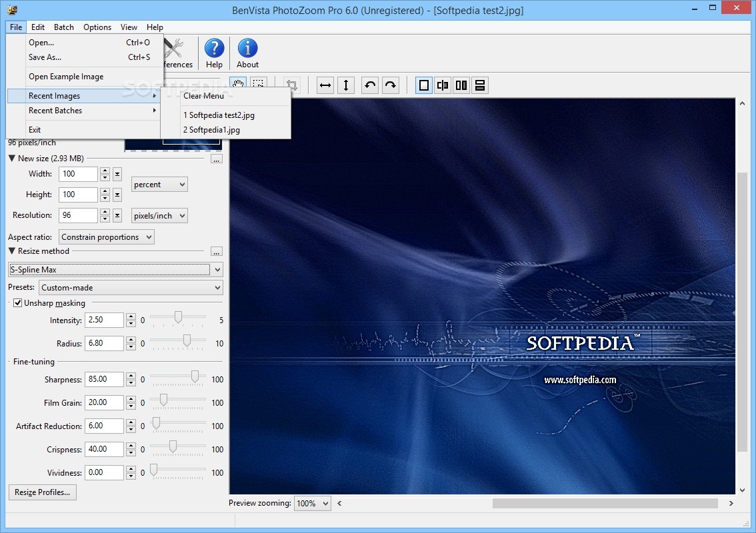Switch to mirrored split preview layout

coord(443,86)
